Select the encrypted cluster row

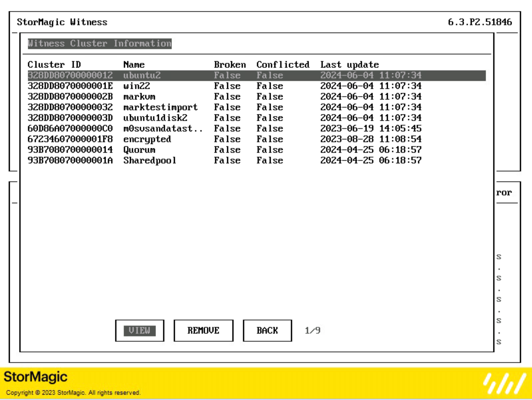point(257,139)
